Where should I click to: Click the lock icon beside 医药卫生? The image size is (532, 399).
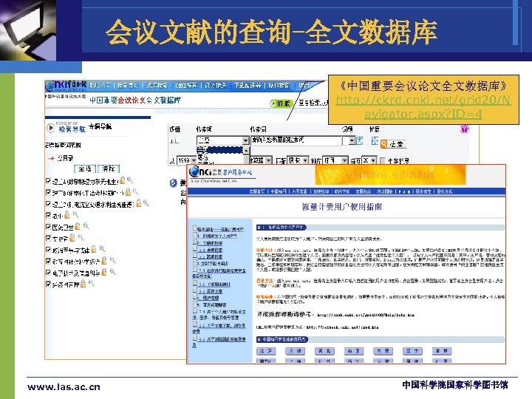coord(78,226)
